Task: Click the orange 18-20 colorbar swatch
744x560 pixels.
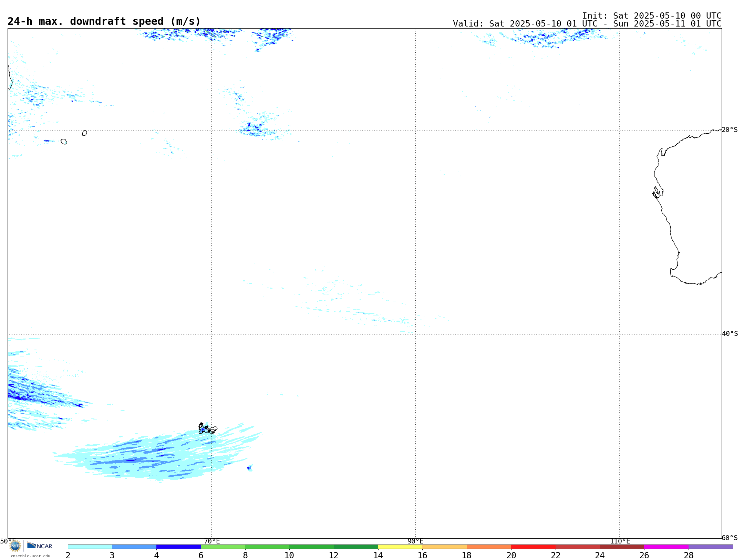Action: [x=489, y=547]
